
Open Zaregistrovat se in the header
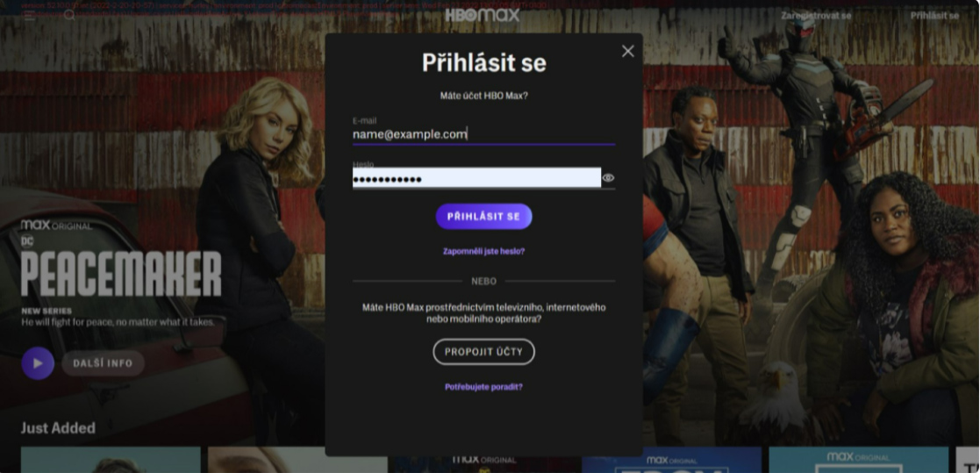(816, 16)
